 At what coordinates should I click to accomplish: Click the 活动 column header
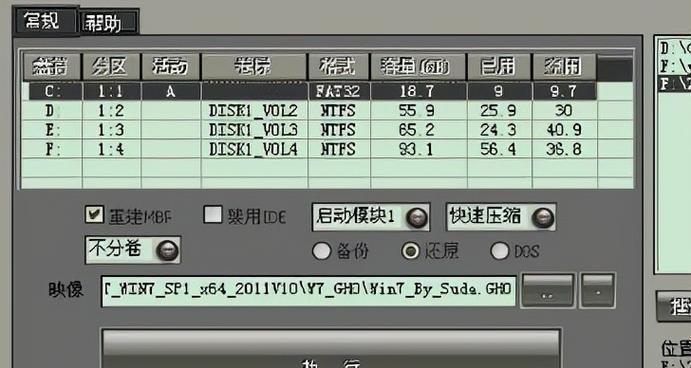171,67
